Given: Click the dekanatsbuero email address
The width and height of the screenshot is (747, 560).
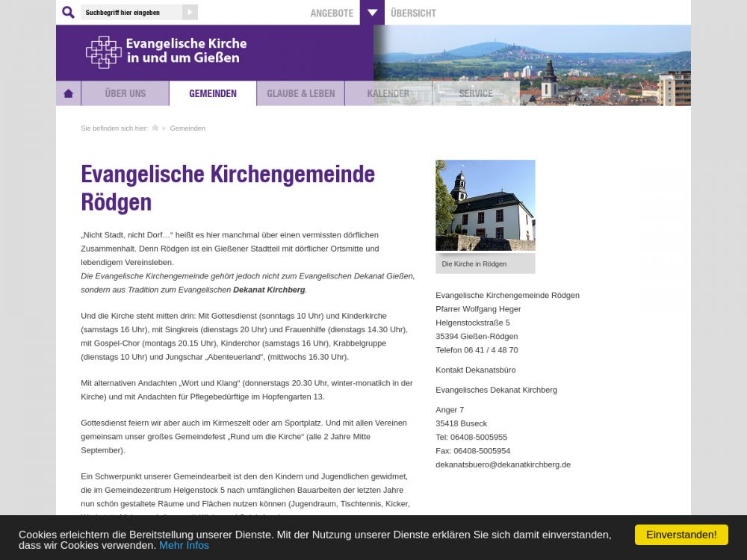Looking at the screenshot, I should tap(503, 464).
